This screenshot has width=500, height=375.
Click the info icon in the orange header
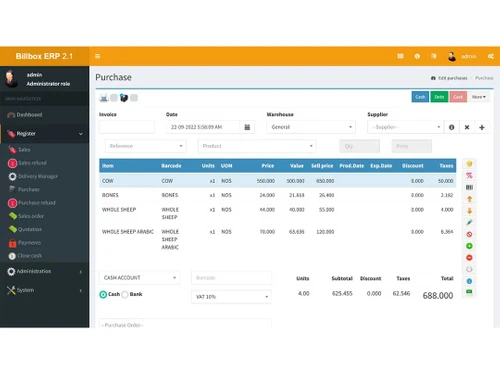click(x=417, y=56)
